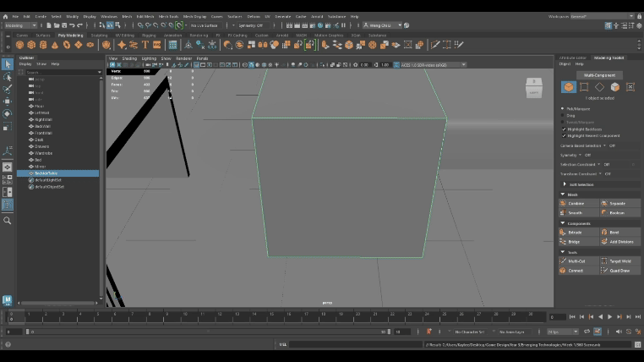Screen dimensions: 644x362
Task: Activate the Select tool in the toolbox
Action: (x=8, y=64)
